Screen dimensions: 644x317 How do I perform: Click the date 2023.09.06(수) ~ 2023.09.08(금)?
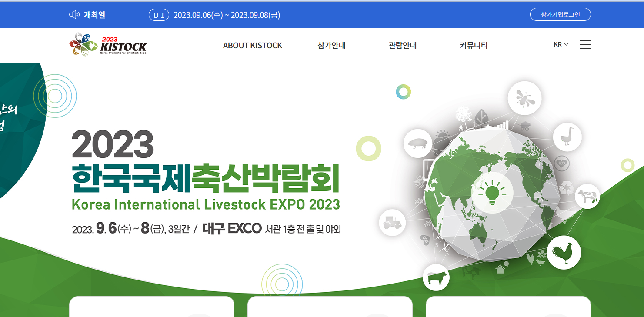[x=227, y=15]
